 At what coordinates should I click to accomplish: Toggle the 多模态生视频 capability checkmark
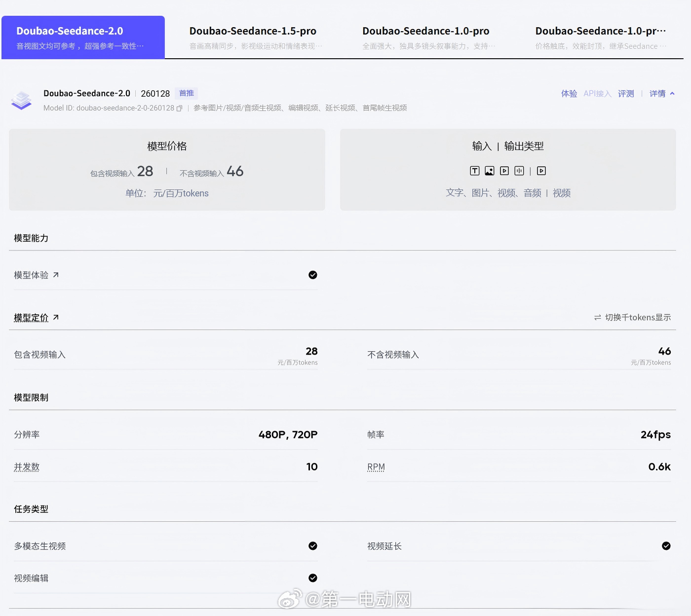(x=312, y=546)
